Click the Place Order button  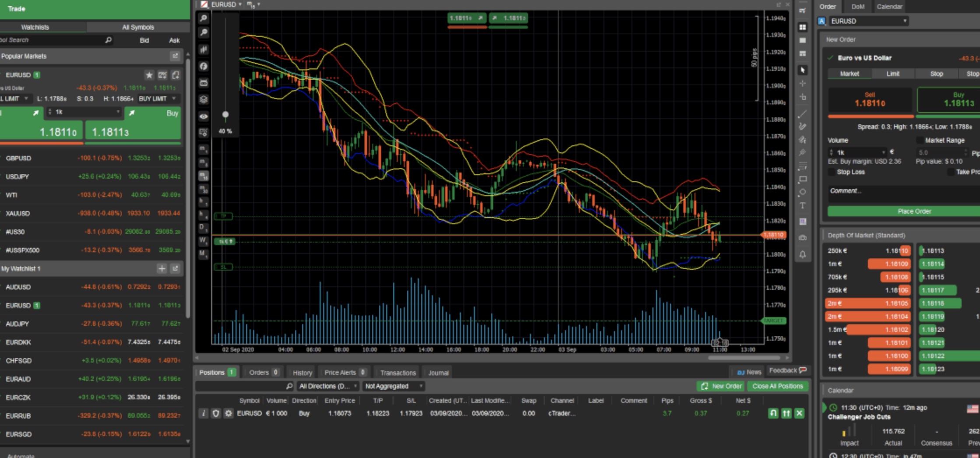pyautogui.click(x=914, y=211)
